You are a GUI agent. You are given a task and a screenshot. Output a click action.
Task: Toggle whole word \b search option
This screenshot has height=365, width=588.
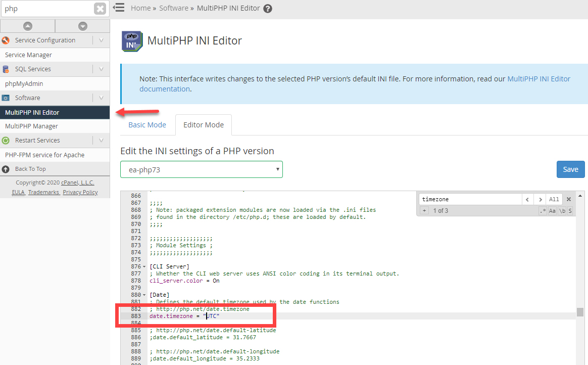pyautogui.click(x=562, y=211)
